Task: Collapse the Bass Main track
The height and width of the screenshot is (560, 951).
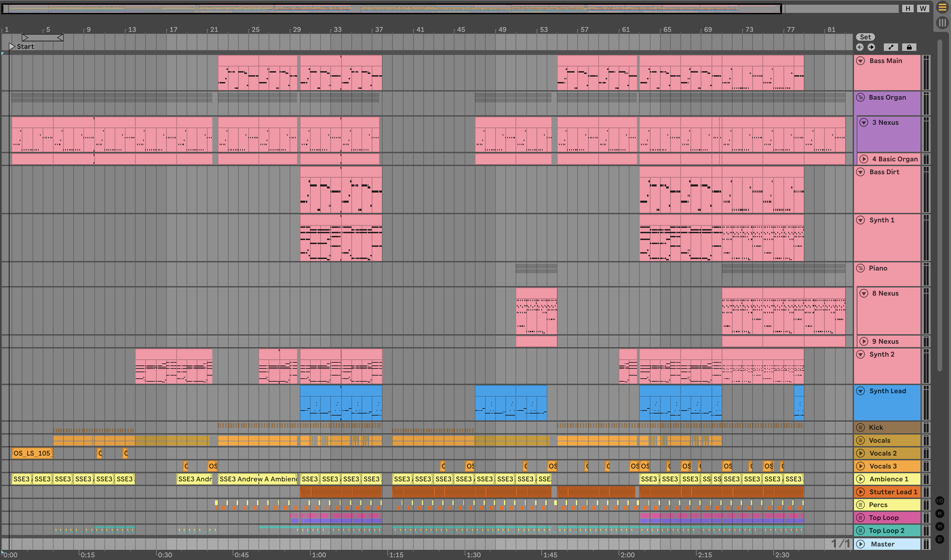Action: click(x=860, y=61)
